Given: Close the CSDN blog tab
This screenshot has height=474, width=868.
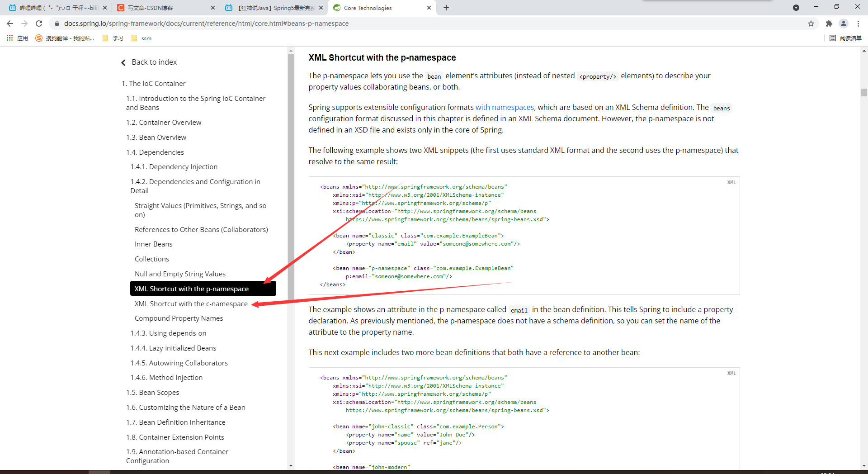Looking at the screenshot, I should click(x=213, y=8).
